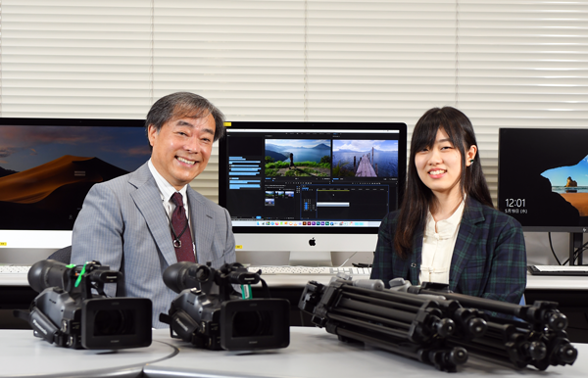Viewport: 588px width, 378px height.
Task: Select the clip thumbnail in the second row of the Project panel
Action: [x=269, y=202]
